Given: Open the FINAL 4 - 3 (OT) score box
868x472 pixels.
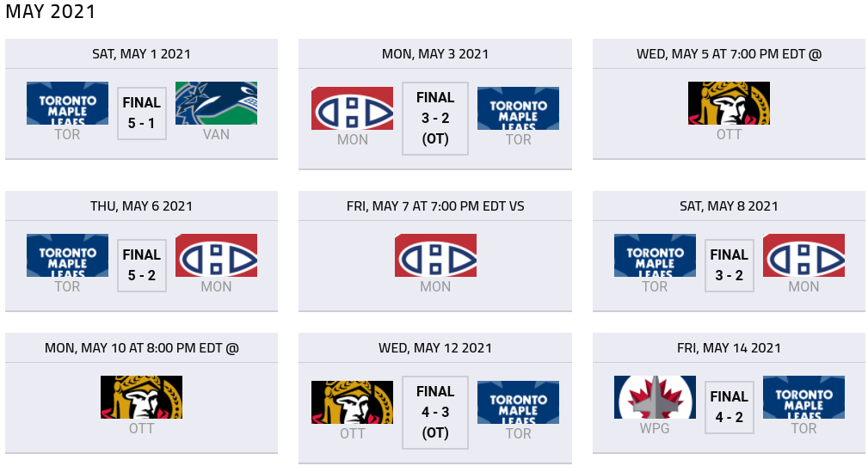Looking at the screenshot, I should click(x=435, y=412).
